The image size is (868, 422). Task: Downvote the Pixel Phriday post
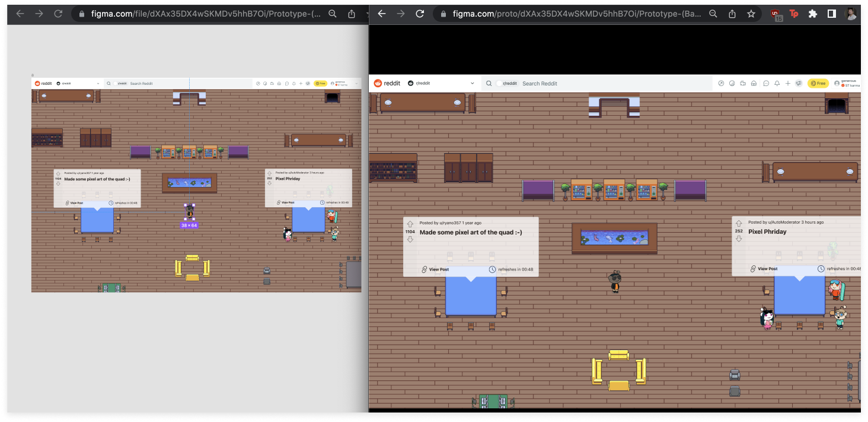[x=739, y=237]
